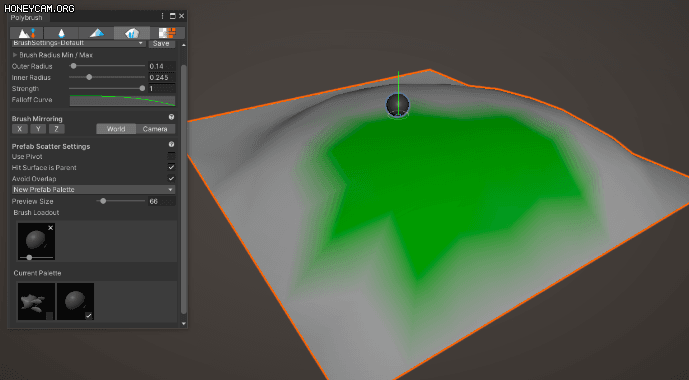Uncheck Avoid Overlap option

coord(171,179)
